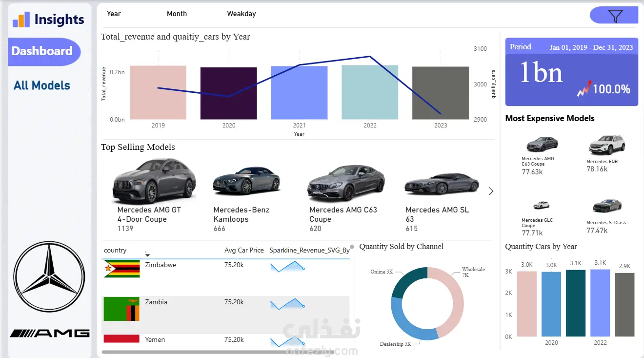644x358 pixels.
Task: Click the trend arrow icon beside 100.0%
Action: pyautogui.click(x=584, y=88)
